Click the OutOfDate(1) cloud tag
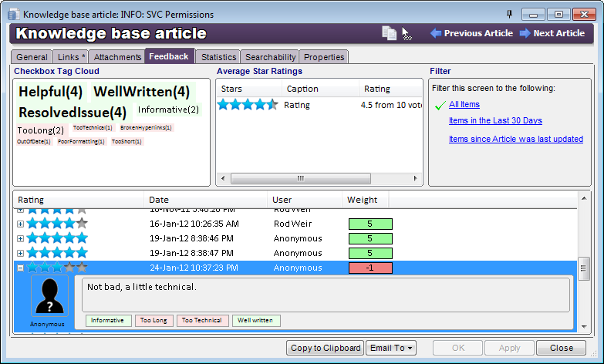Screen dimensions: 604x364 (x=33, y=142)
